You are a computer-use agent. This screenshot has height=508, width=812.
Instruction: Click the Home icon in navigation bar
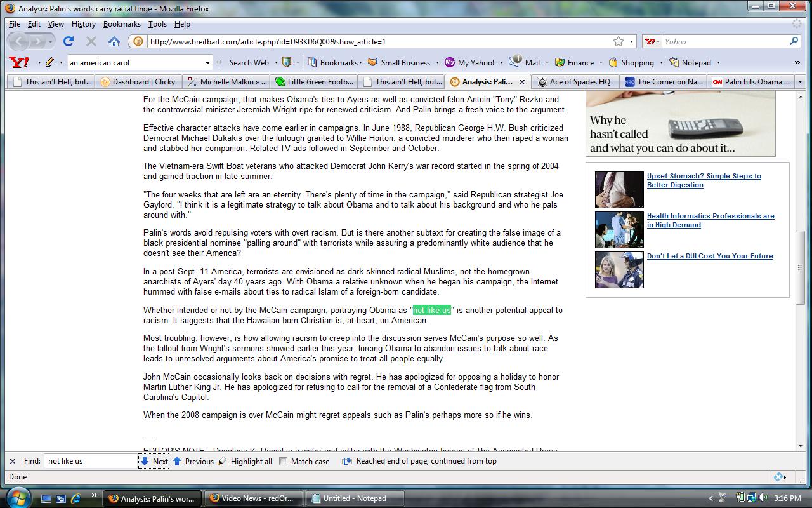[x=114, y=41]
